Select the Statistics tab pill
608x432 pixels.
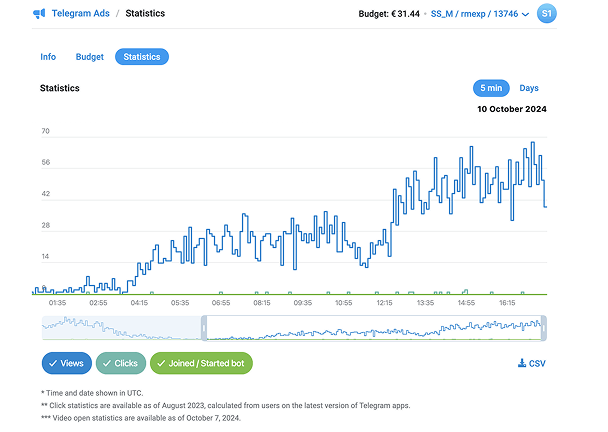click(142, 57)
